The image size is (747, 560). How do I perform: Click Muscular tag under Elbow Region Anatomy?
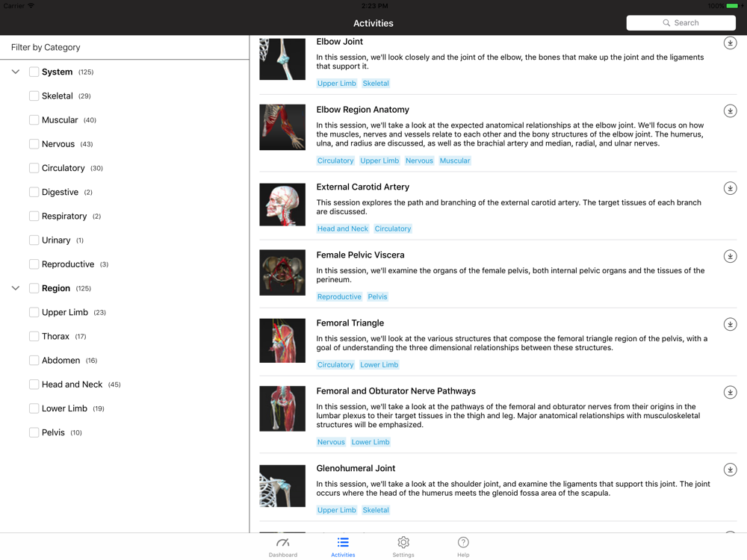point(455,161)
